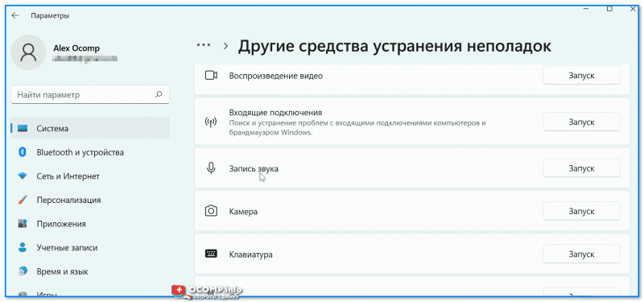644x302 pixels.
Task: Open the Приложения section
Action: (x=90, y=224)
